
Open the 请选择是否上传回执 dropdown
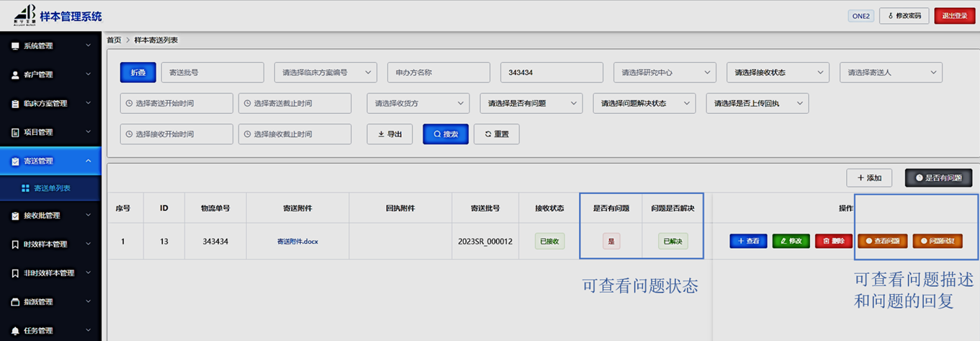tap(757, 103)
